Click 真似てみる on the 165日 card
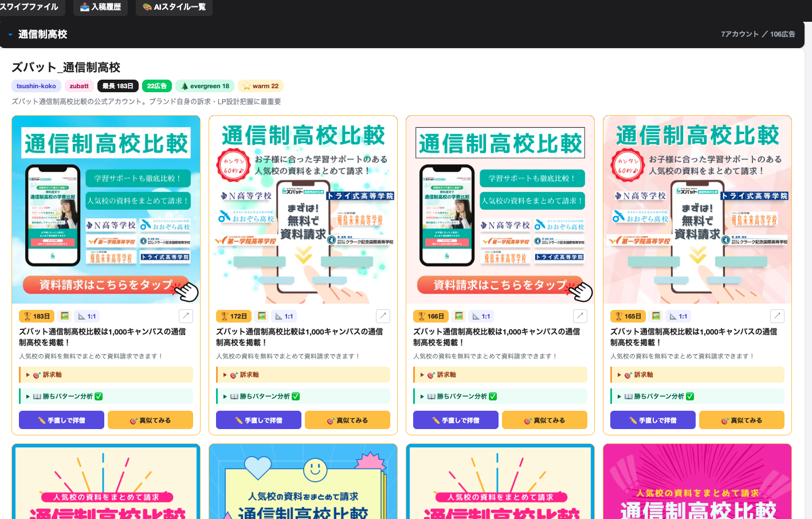 (x=742, y=420)
